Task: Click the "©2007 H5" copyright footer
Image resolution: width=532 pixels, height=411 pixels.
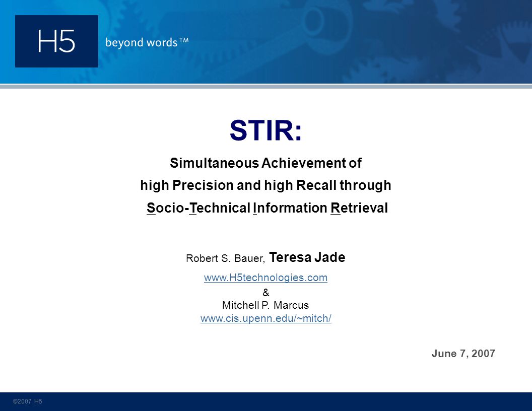Action: coord(28,401)
